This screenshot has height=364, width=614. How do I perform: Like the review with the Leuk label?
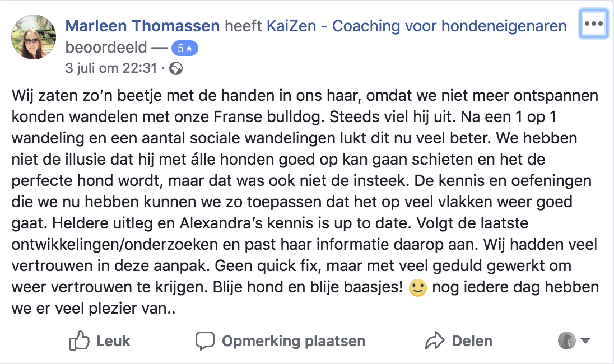113,341
